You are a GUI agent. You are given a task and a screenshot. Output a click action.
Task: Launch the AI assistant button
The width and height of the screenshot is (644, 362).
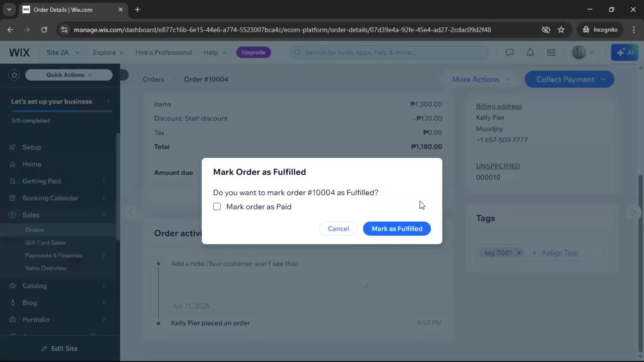[x=625, y=52]
